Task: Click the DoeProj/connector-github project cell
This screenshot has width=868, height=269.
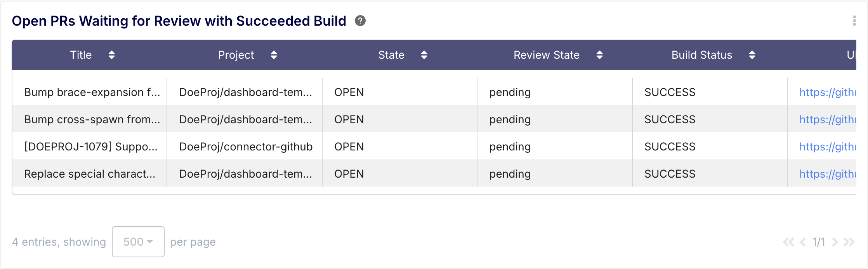Action: coord(246,147)
